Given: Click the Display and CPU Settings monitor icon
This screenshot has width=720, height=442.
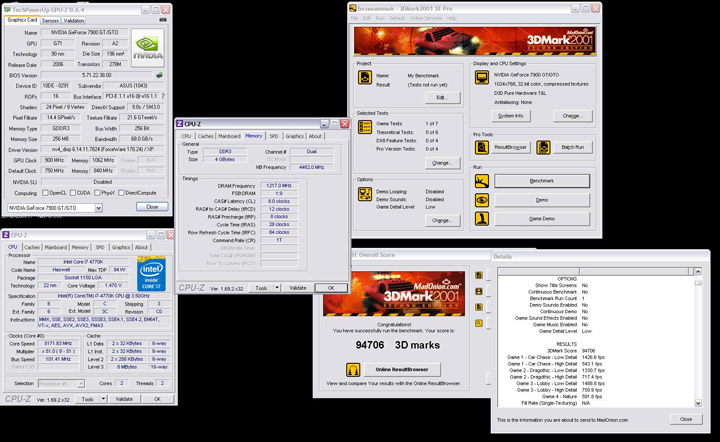Looking at the screenshot, I should (x=482, y=77).
